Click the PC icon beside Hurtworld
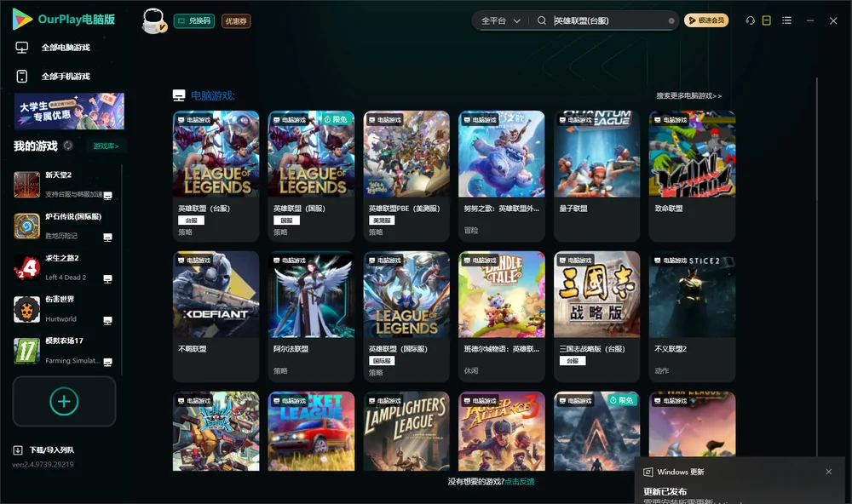 point(107,320)
